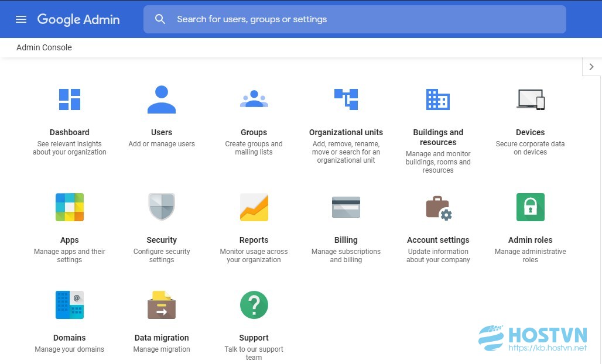Screen dimensions: 602x364
Task: Click the Dashboard title text
Action: pyautogui.click(x=70, y=132)
